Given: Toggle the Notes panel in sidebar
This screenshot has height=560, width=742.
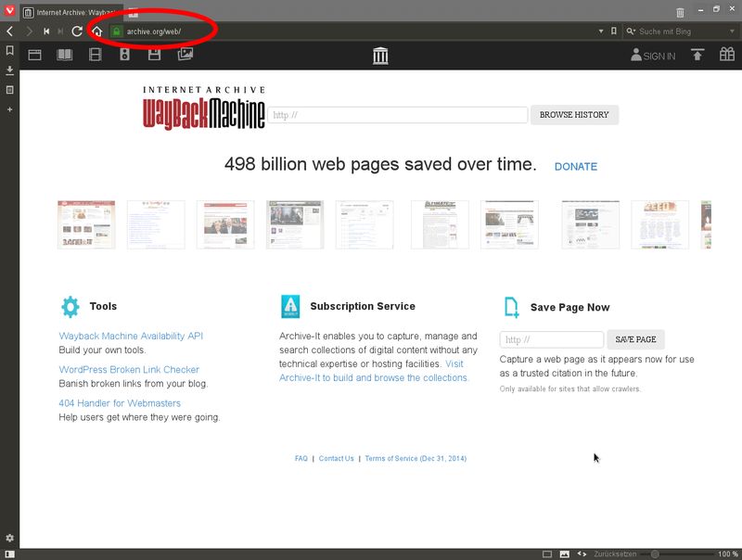Looking at the screenshot, I should (x=9, y=90).
